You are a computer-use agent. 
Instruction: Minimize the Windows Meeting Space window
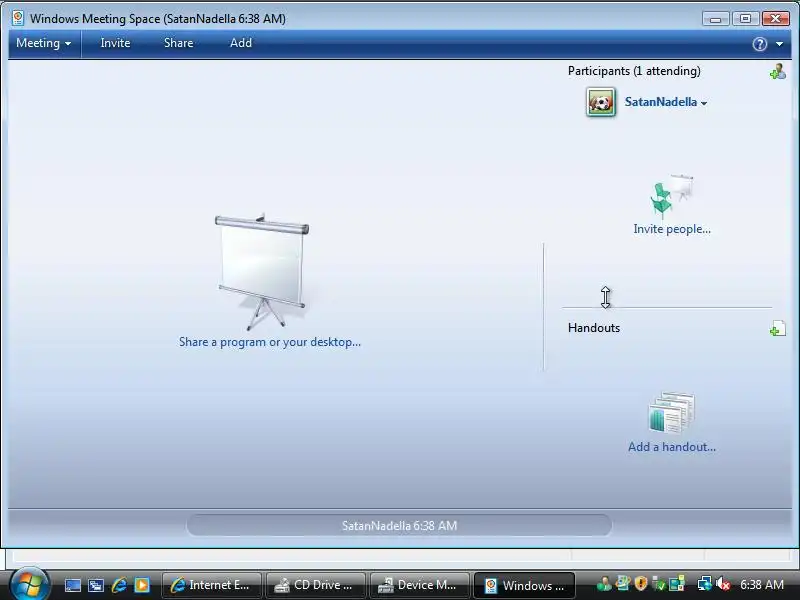pos(716,19)
